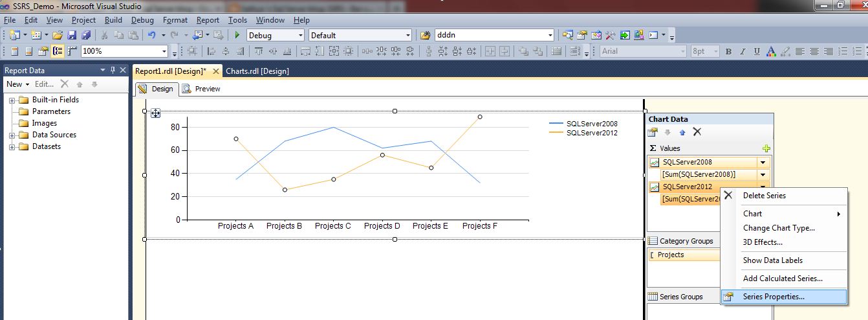This screenshot has width=868, height=320.
Task: Click Edit in Report Data toolbar
Action: click(x=44, y=84)
